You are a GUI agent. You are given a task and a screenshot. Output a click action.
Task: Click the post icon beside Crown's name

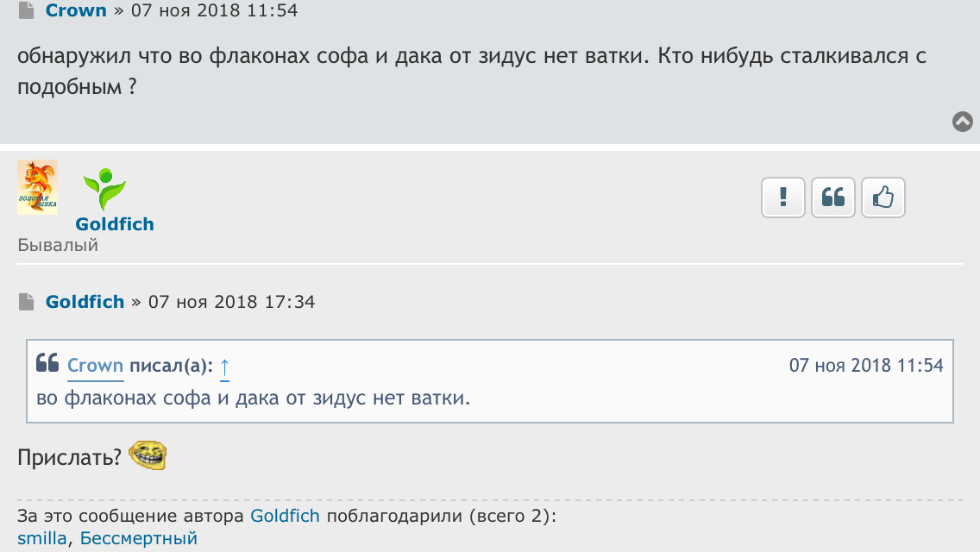(x=26, y=11)
